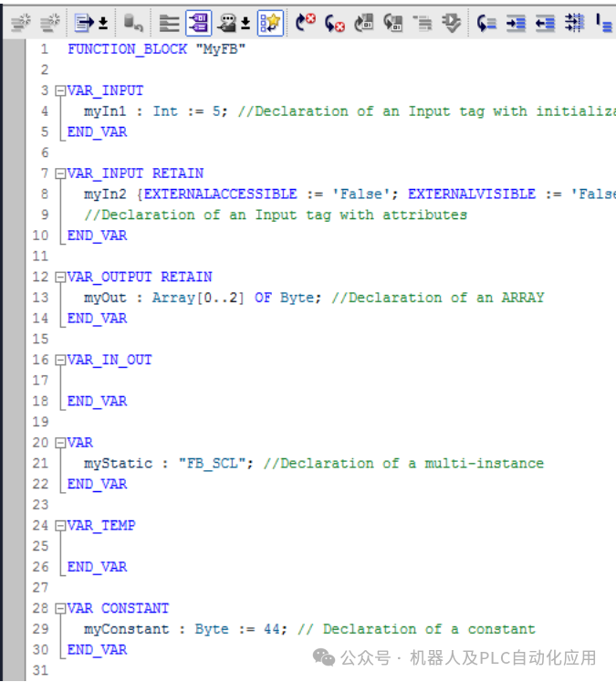Click the partially visible rightmost blue lines icon

(605, 23)
